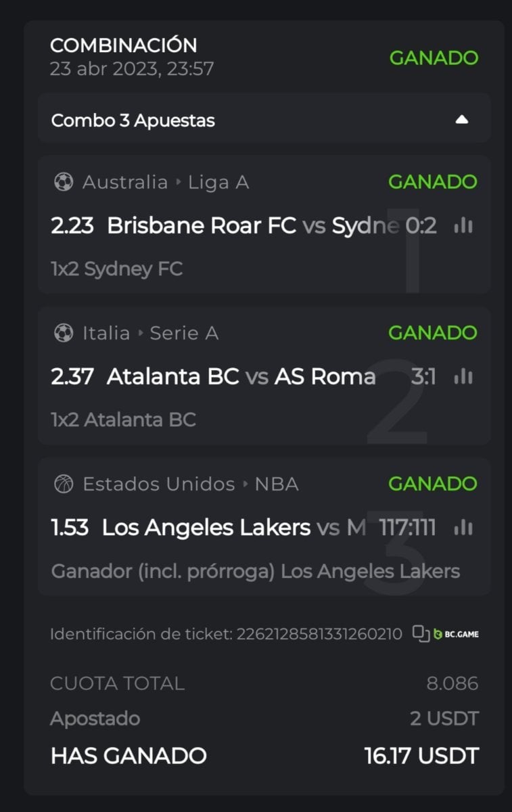Copy the ticket identification number
512x812 pixels.
tap(421, 634)
